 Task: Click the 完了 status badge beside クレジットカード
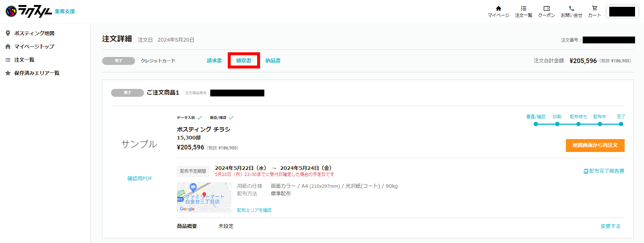pos(119,61)
